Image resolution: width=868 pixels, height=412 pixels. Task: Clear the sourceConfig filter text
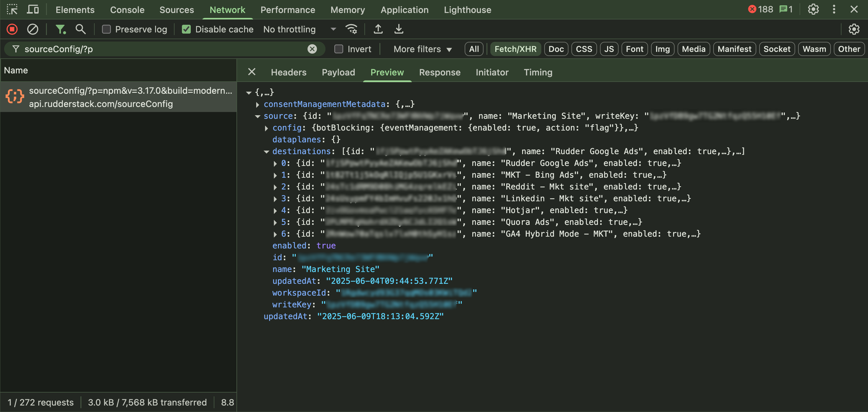click(x=312, y=49)
